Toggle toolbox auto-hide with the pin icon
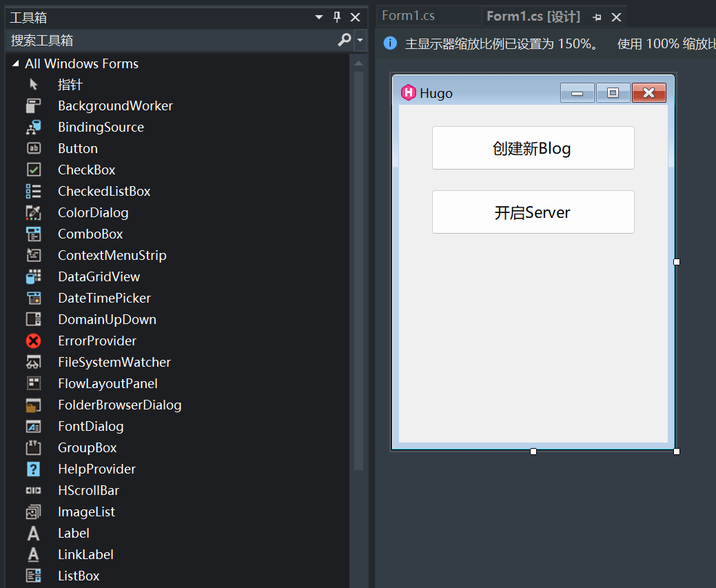This screenshot has width=716, height=588. pos(337,17)
